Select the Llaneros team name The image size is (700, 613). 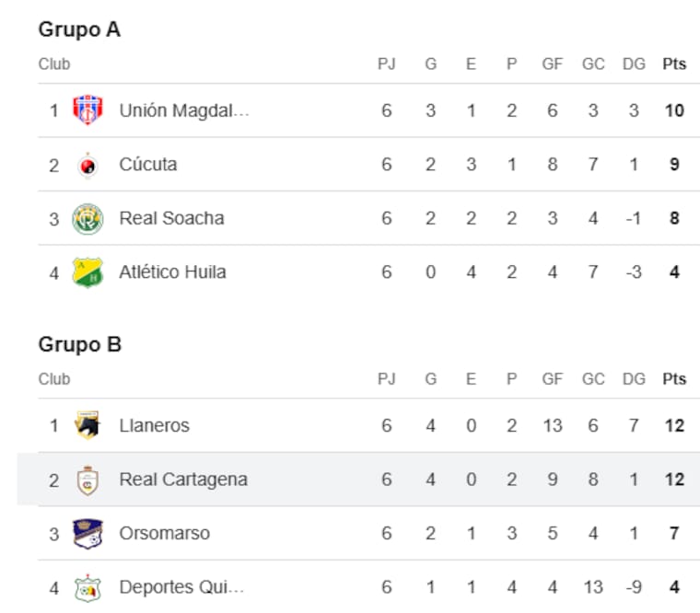point(154,425)
